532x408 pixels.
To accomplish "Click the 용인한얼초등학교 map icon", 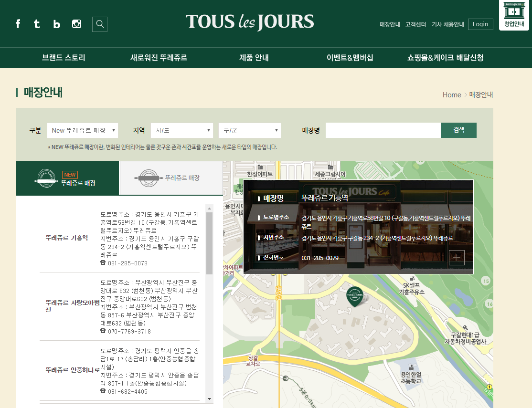I will click(x=411, y=367).
